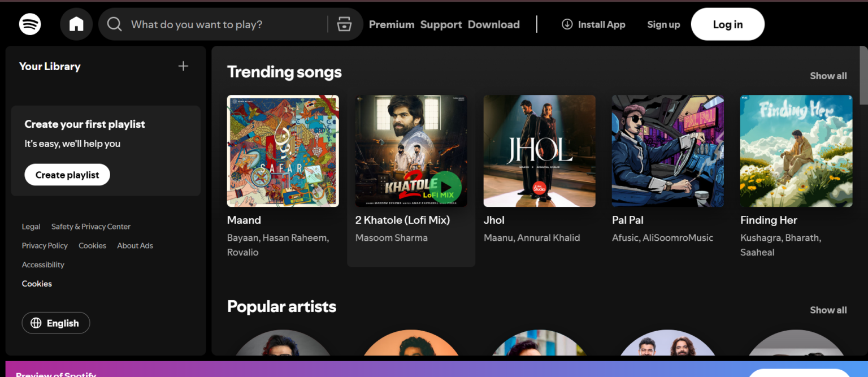Click the plus icon in Your Library

(x=183, y=66)
